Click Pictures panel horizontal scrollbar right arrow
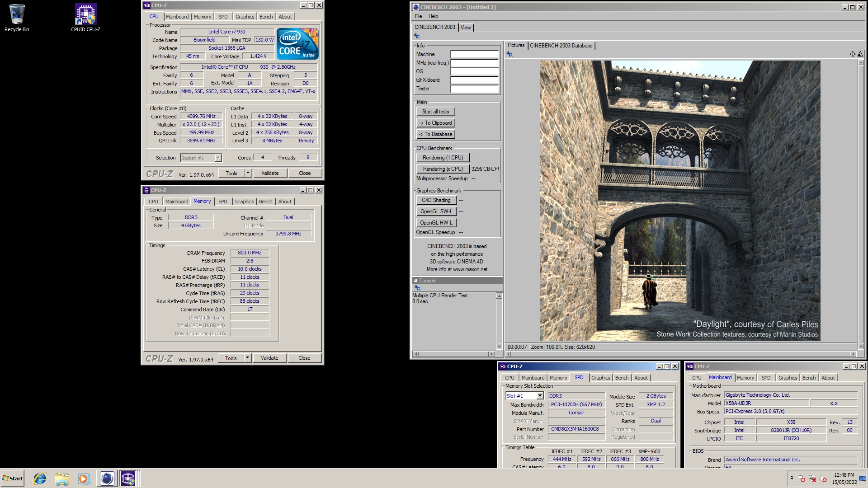Viewport: 868px width, 488px height. [853, 354]
